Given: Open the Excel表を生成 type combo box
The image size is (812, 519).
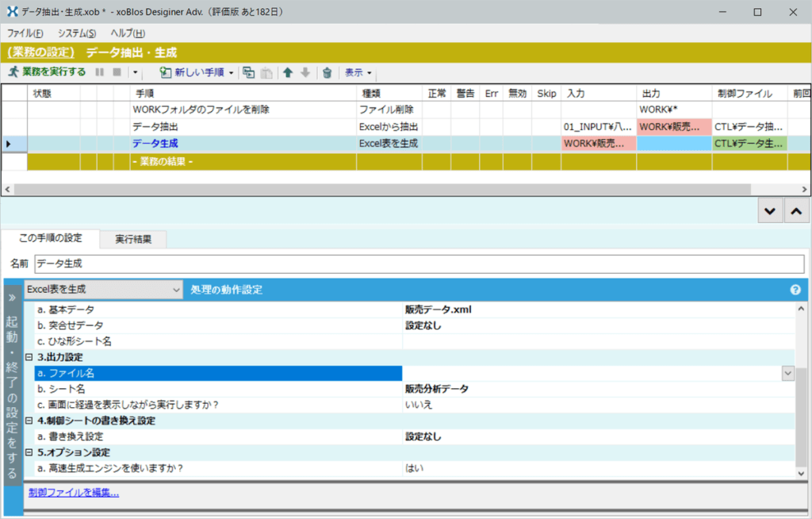Looking at the screenshot, I should click(104, 290).
